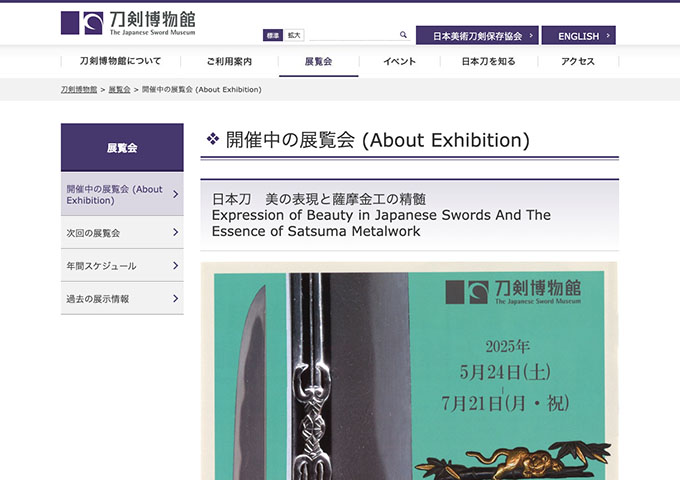Screen dimensions: 680x480
Task: Click the breadcrumb text 開催中の展覧会 (About Exhibition)
Action: pyautogui.click(x=202, y=89)
